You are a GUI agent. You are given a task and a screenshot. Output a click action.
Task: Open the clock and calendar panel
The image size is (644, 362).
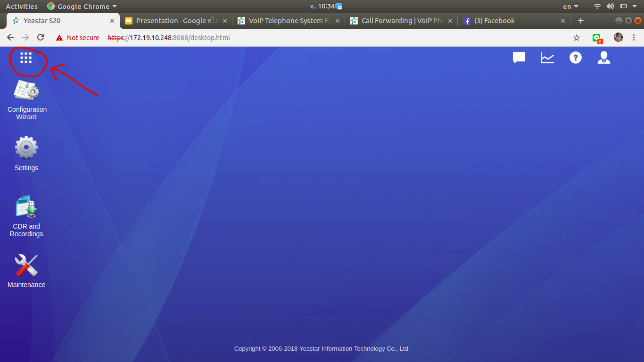click(x=326, y=7)
